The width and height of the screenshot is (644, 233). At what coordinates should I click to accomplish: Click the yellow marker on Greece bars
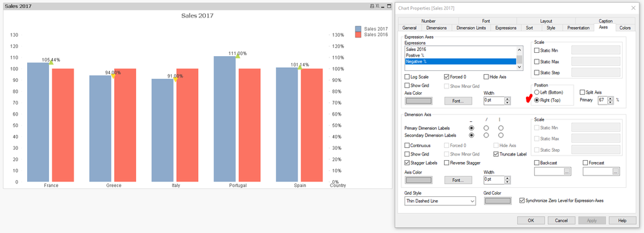coord(114,76)
